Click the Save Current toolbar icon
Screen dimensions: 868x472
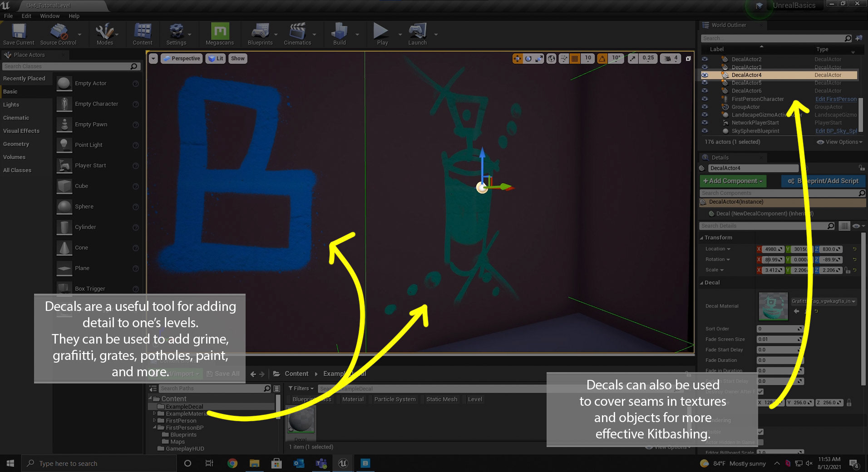click(19, 34)
